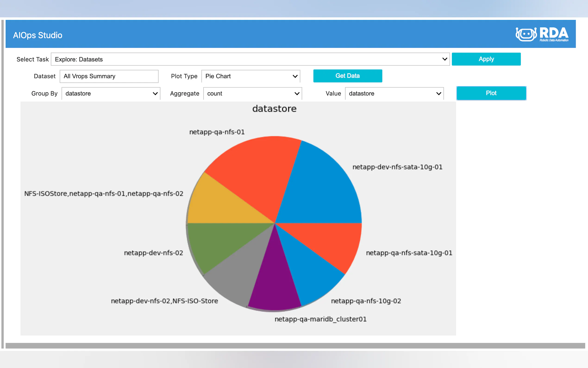Expand the Aggregate count dropdown
The width and height of the screenshot is (588, 368).
[x=253, y=93]
